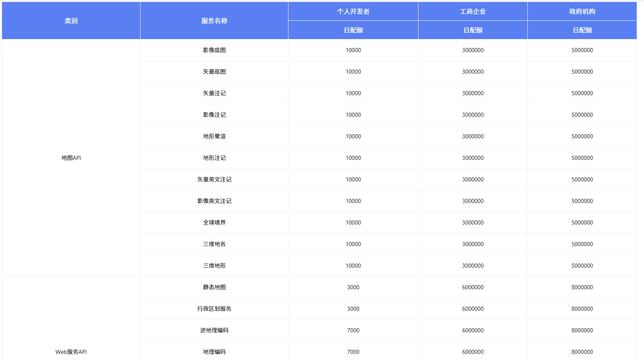Click 日配额 subheader under 政府机构

click(x=582, y=30)
